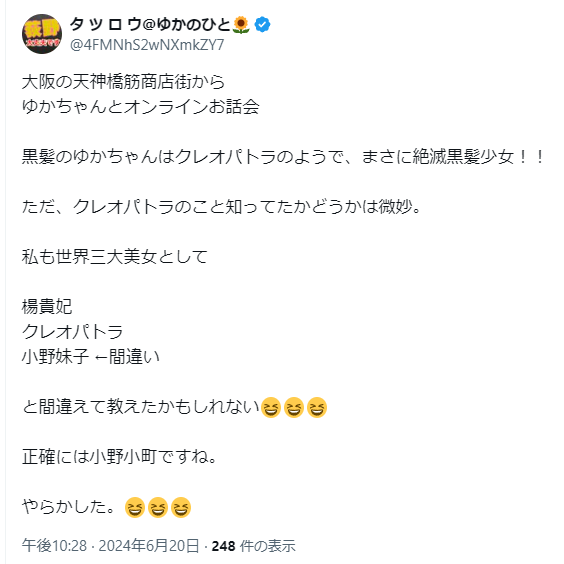Click second laughing emoji after もしれない
Viewport: 564px width, 564px height.
click(294, 408)
